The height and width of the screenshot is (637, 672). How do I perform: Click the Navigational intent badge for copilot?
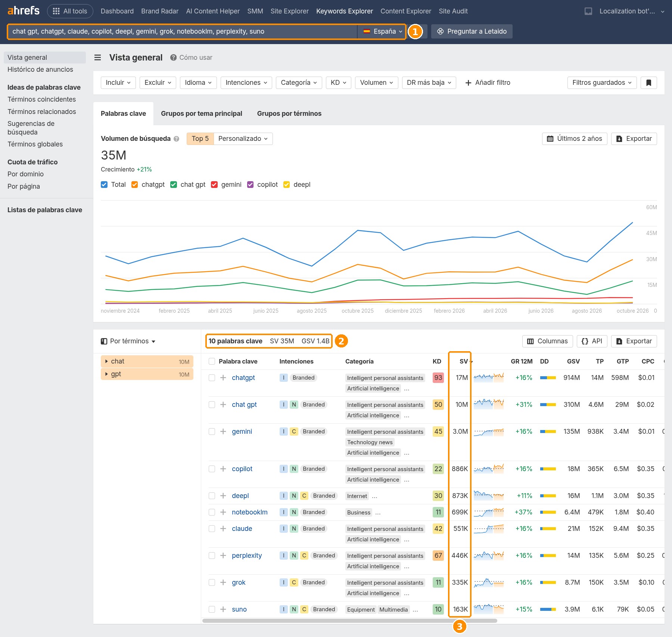[294, 469]
